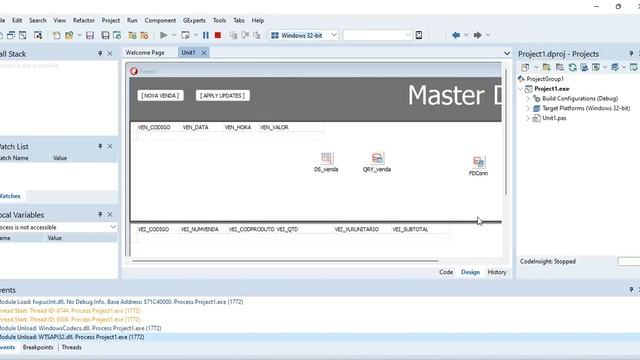Screen dimensions: 640x360
Task: Select the FDConn connection component
Action: coord(478,166)
